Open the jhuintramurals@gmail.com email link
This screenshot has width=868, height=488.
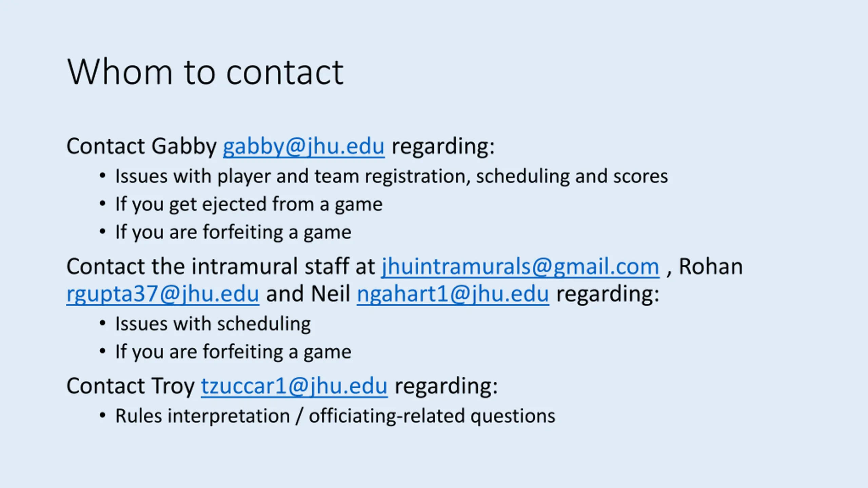click(520, 267)
